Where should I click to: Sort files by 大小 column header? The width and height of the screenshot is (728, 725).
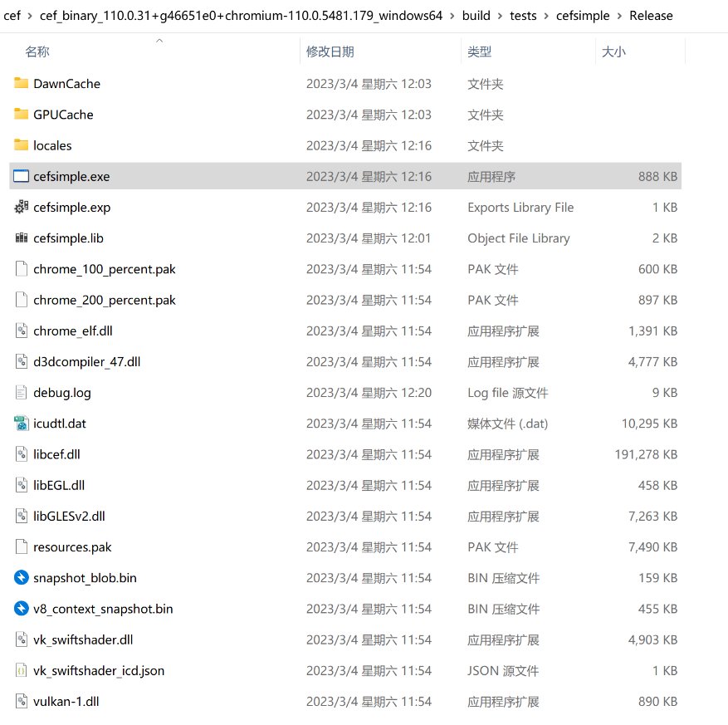(613, 51)
